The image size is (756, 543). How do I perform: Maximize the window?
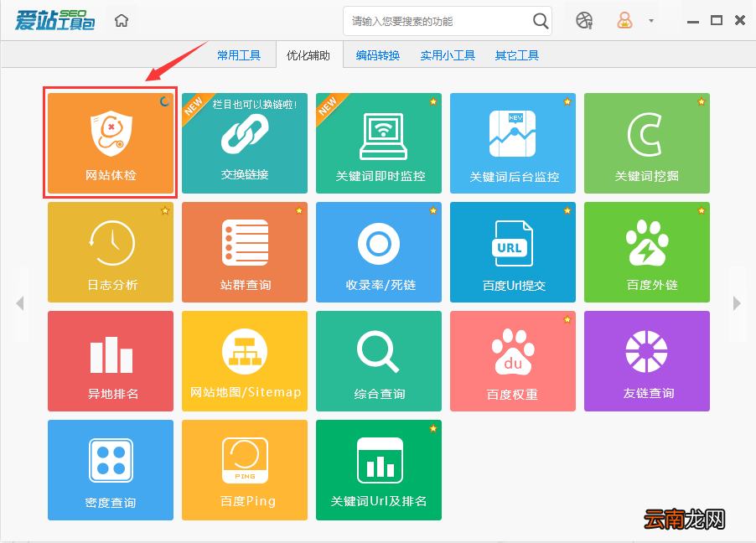[x=717, y=20]
